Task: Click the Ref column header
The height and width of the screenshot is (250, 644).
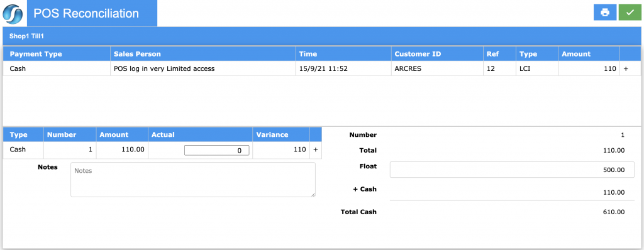Action: [499, 54]
